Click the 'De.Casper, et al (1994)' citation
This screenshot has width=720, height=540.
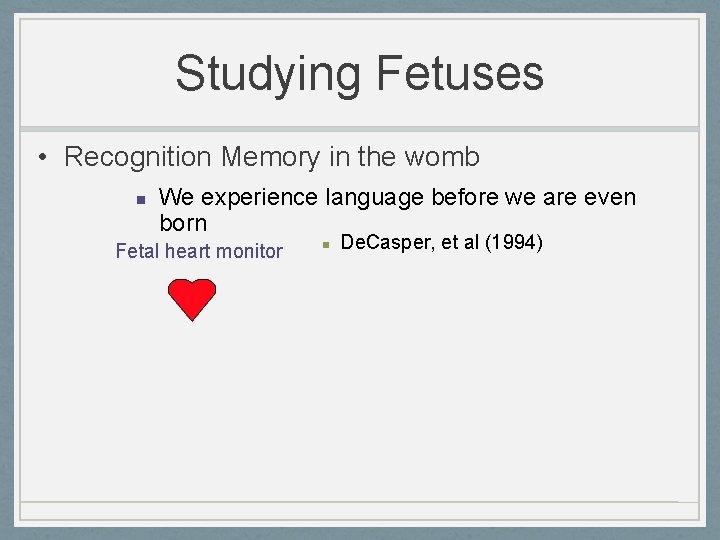coord(441,241)
